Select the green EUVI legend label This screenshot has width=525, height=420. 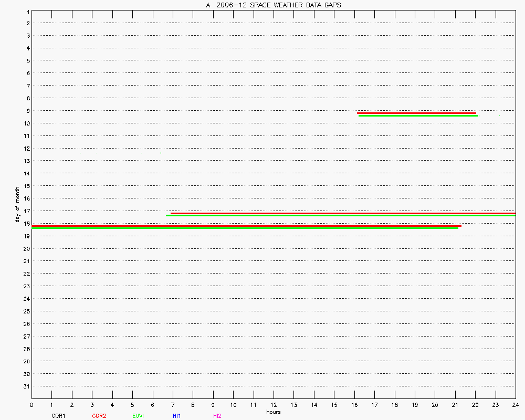click(138, 416)
